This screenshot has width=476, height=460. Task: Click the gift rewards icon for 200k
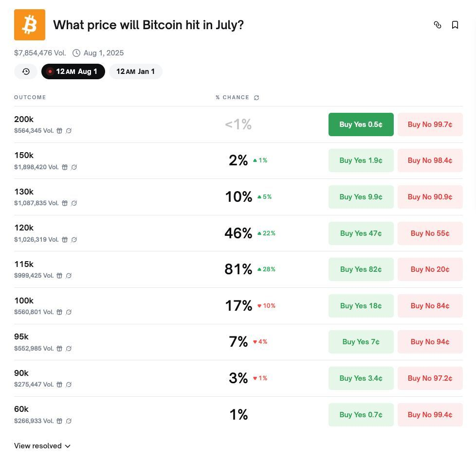(59, 131)
